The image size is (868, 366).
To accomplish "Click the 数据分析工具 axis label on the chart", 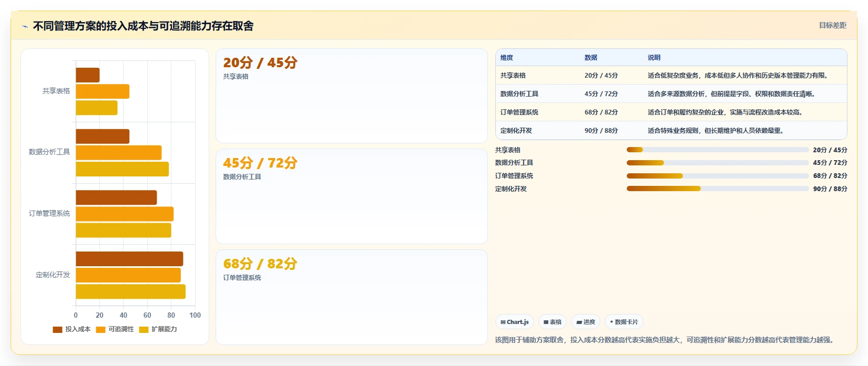I will (x=49, y=152).
